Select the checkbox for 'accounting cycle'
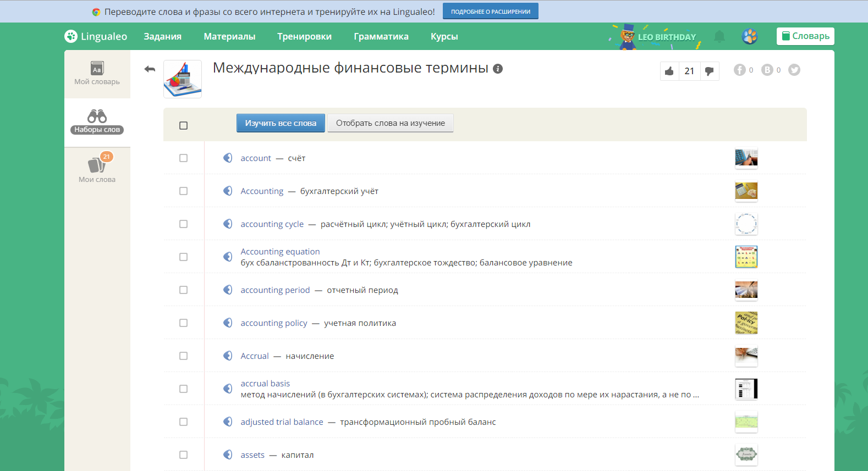Viewport: 868px width, 471px height. [184, 224]
